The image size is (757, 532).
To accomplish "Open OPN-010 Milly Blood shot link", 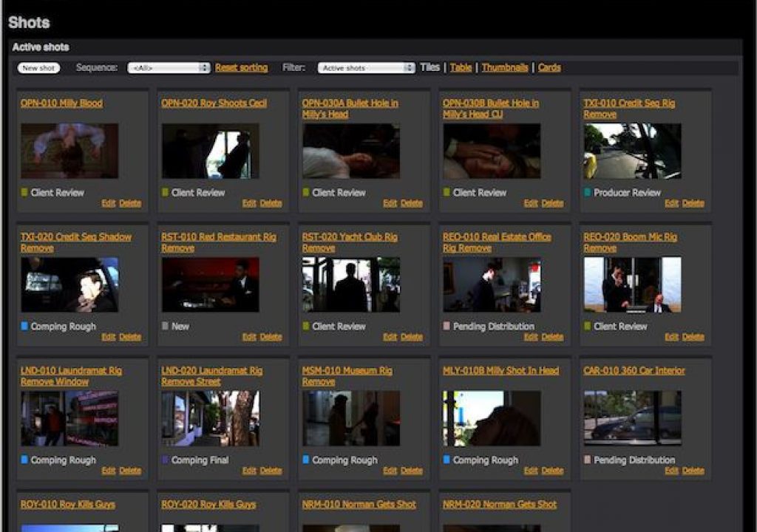I will point(61,103).
